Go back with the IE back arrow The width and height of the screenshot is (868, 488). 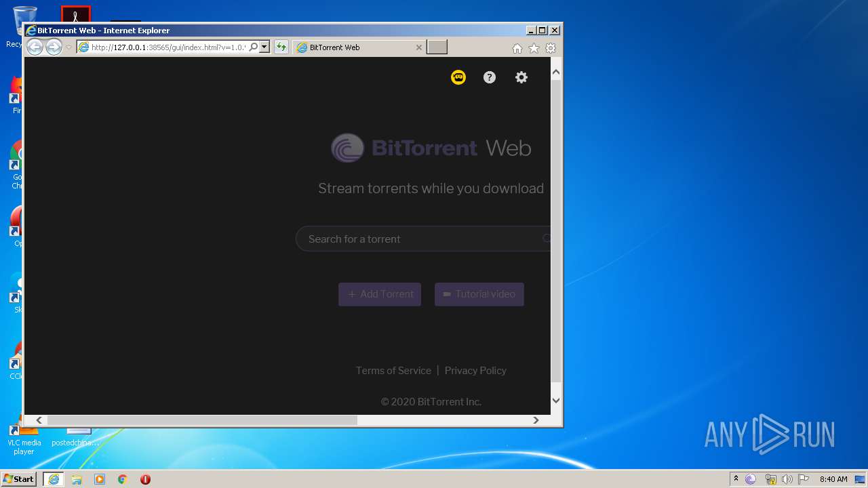(35, 47)
